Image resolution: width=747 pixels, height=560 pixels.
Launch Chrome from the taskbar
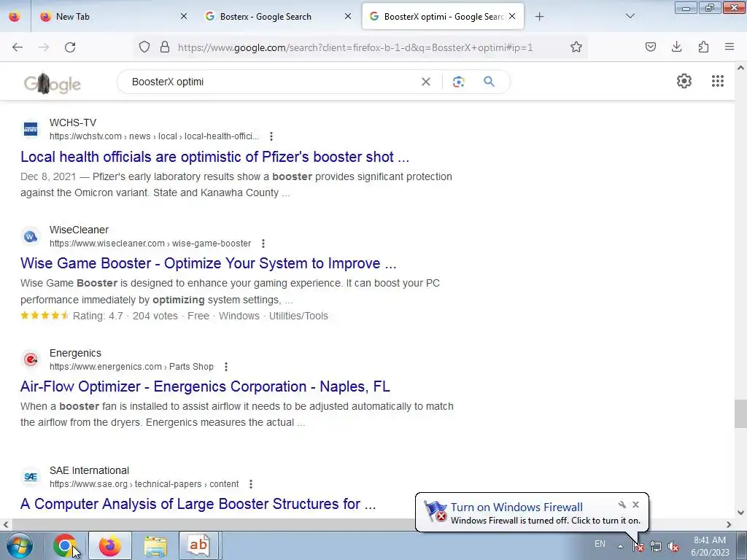(x=65, y=545)
